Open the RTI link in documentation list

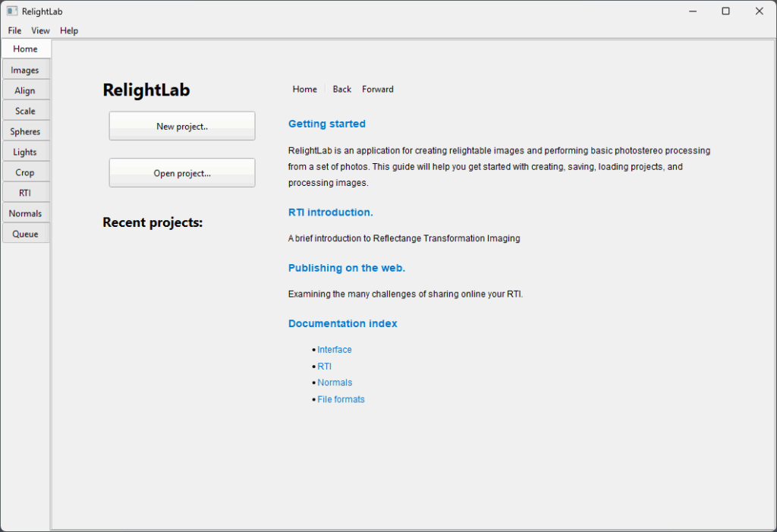pyautogui.click(x=325, y=367)
